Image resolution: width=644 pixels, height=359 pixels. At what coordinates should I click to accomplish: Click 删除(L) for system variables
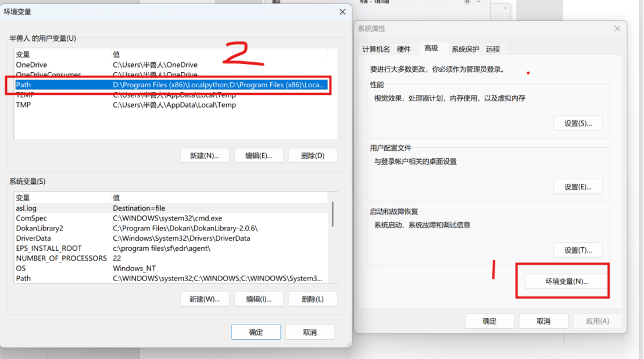pyautogui.click(x=313, y=299)
